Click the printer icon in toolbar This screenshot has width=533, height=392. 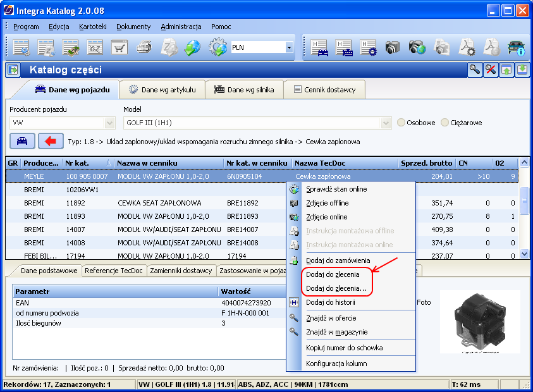[144, 47]
